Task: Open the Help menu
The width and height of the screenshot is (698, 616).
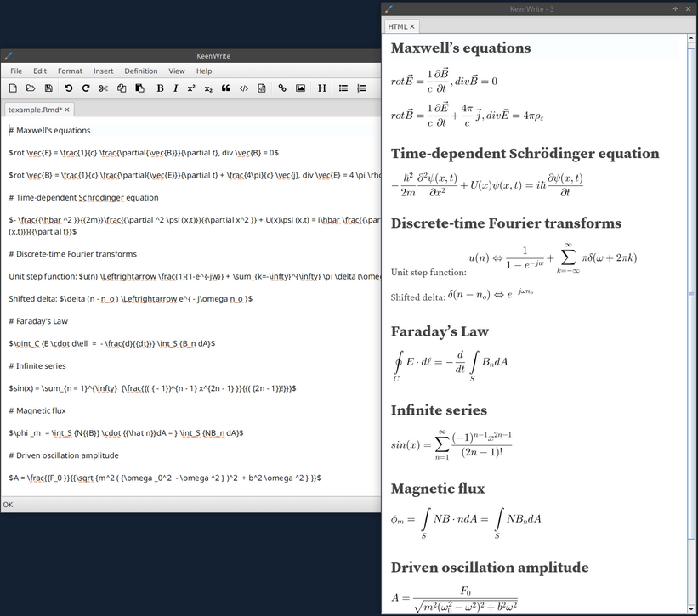Action: (x=204, y=71)
